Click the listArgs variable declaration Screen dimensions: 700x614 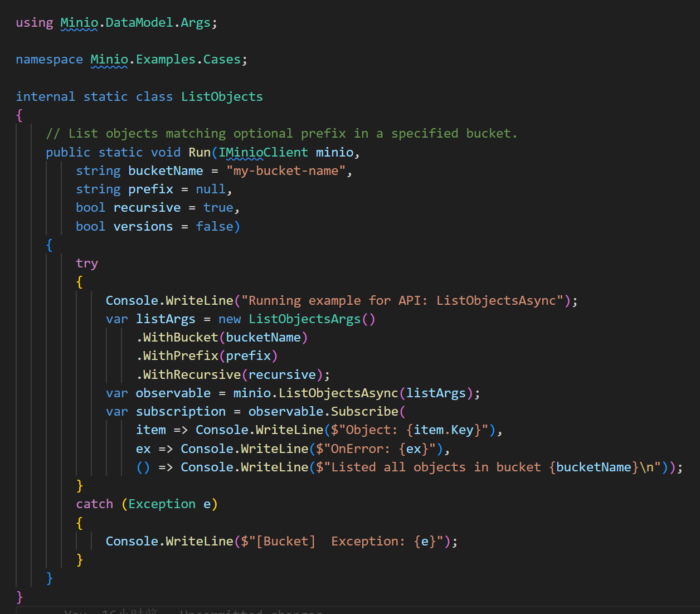tap(165, 319)
